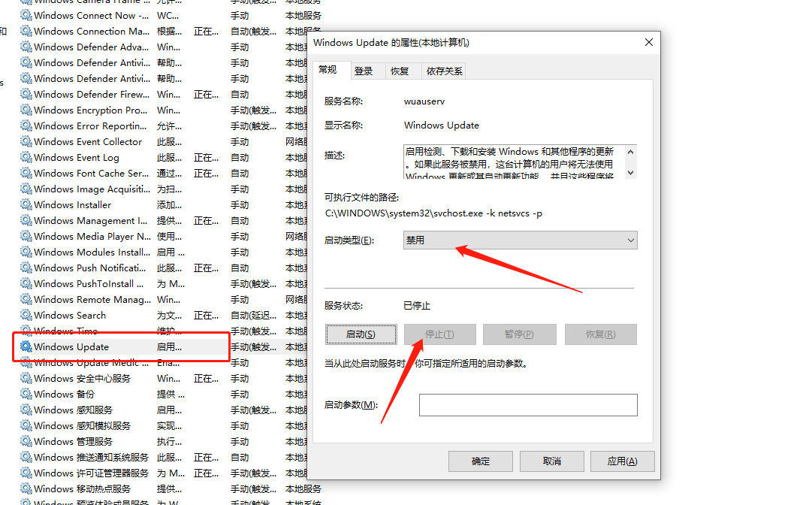Click the Windows Search service icon
Viewport: 812px width, 505px height.
25,315
